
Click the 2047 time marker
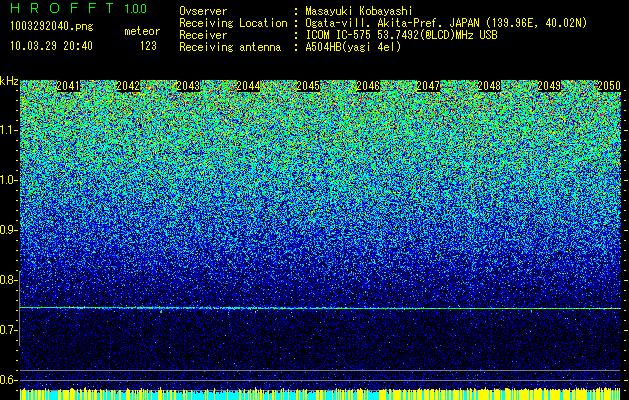(428, 85)
